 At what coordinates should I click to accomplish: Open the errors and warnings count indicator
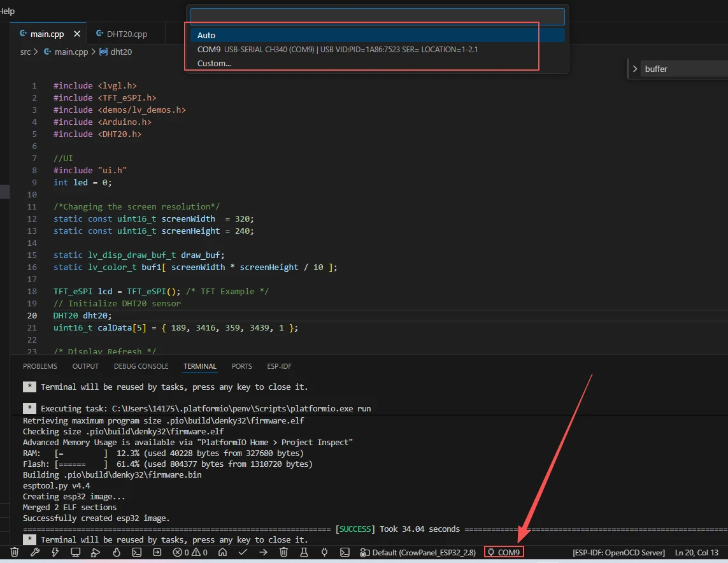(190, 552)
